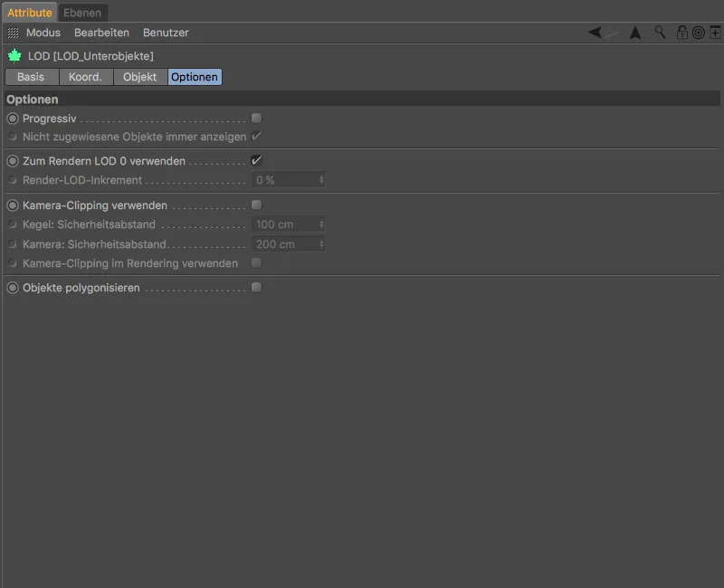Click the Objekte polygonisieren label
Screen dimensions: 724x588
[81, 288]
